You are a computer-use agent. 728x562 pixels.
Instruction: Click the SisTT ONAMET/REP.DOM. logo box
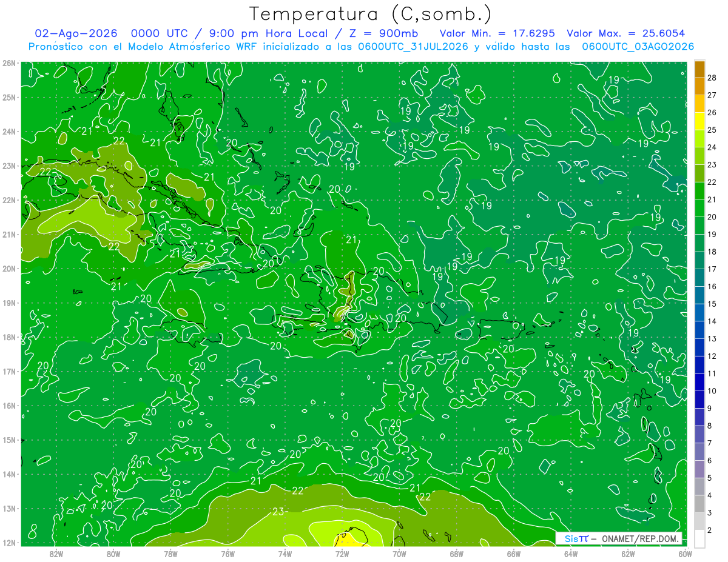click(619, 538)
